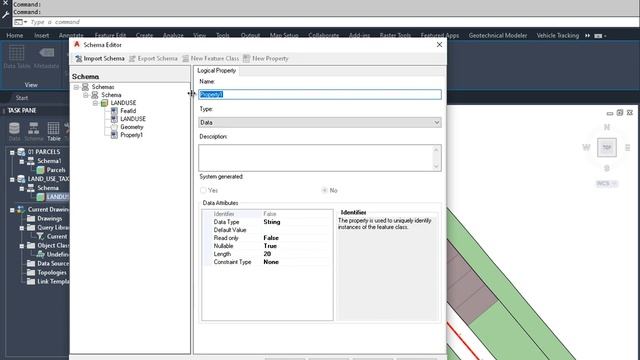Select LANDUSE property under LANDUSE class
The height and width of the screenshot is (360, 640).
133,119
